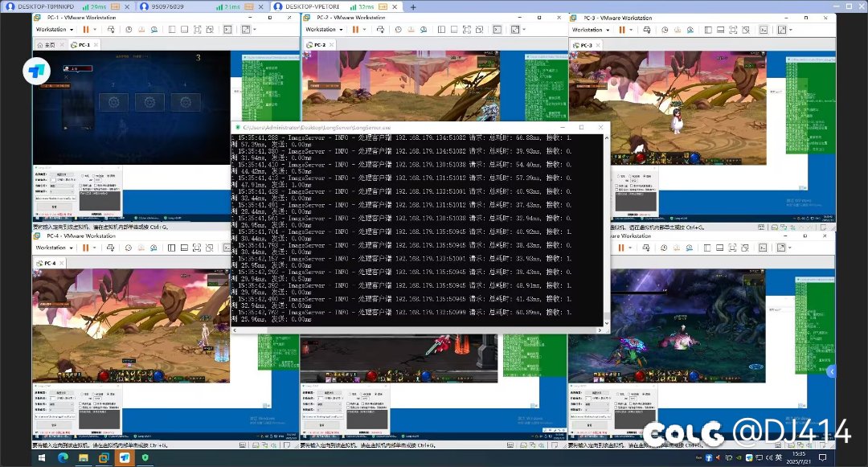The height and width of the screenshot is (467, 868).
Task: Open the Workstation menu in PC-3 window
Action: [x=591, y=30]
